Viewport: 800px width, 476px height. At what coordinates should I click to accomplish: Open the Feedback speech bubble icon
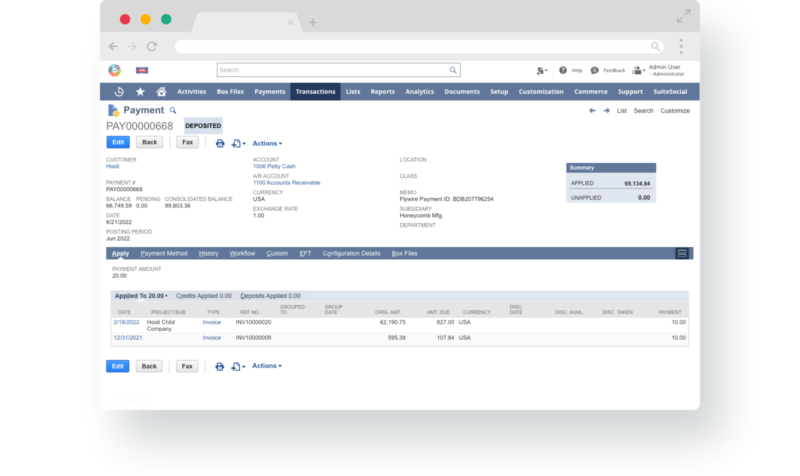pyautogui.click(x=595, y=70)
